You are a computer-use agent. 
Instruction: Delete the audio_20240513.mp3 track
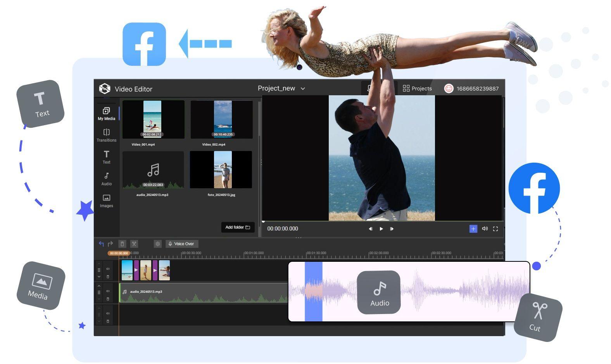coord(108,299)
